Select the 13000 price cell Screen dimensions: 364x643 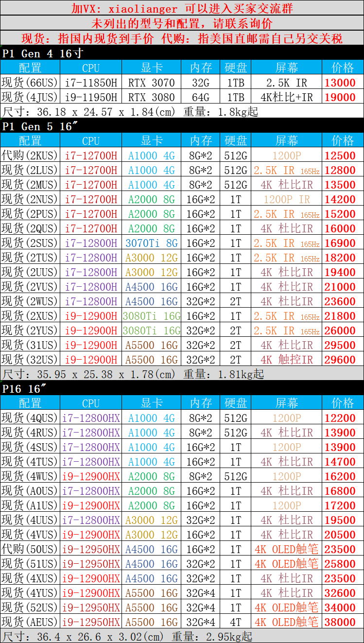point(343,82)
